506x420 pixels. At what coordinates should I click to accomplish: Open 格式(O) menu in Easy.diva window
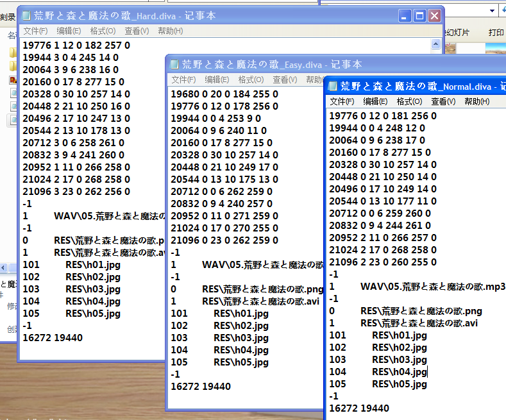click(251, 80)
